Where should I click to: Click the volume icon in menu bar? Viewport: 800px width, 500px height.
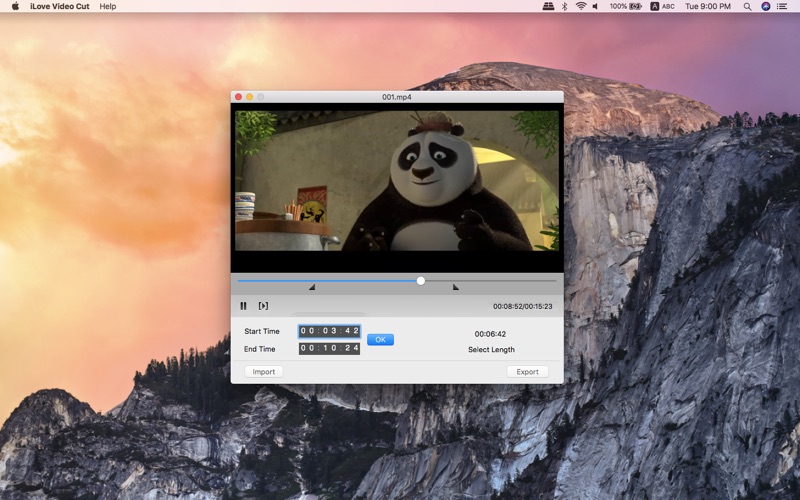tap(595, 6)
